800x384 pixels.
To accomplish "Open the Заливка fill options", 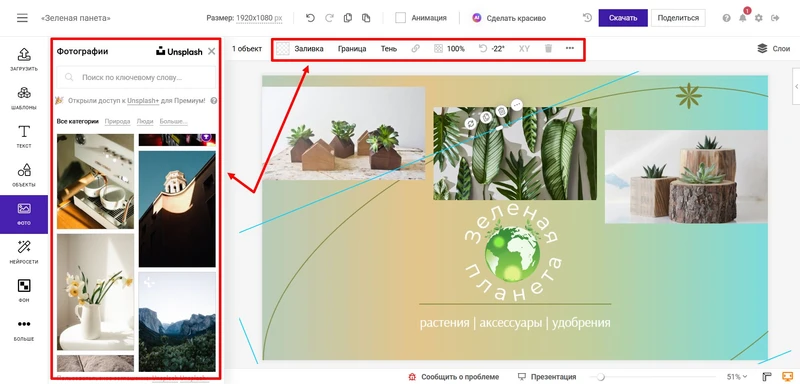I will 309,49.
